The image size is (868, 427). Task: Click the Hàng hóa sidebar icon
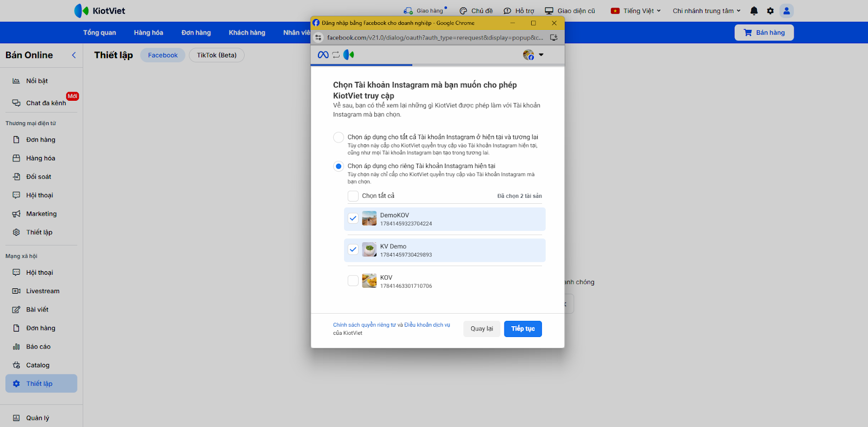[16, 158]
